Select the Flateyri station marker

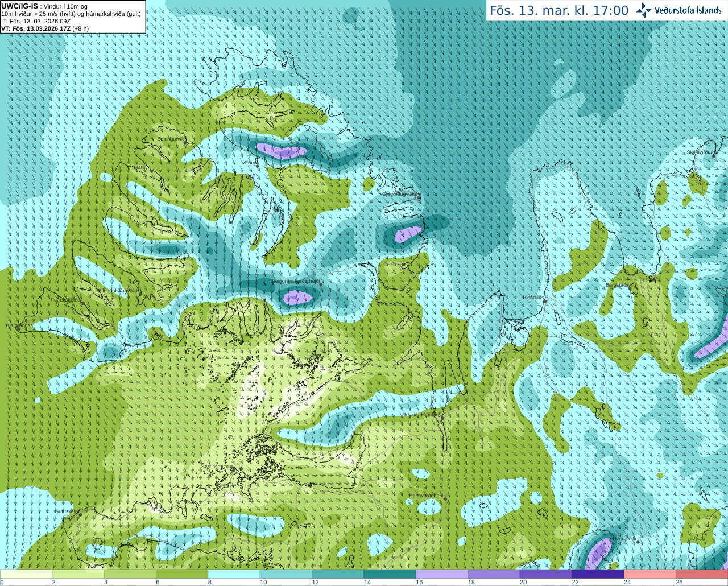(x=151, y=170)
